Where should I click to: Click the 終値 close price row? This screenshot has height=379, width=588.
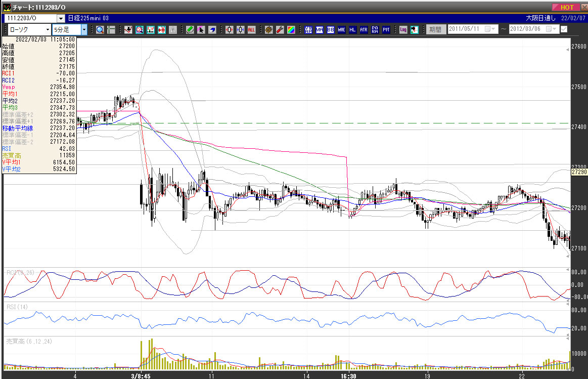(x=39, y=66)
